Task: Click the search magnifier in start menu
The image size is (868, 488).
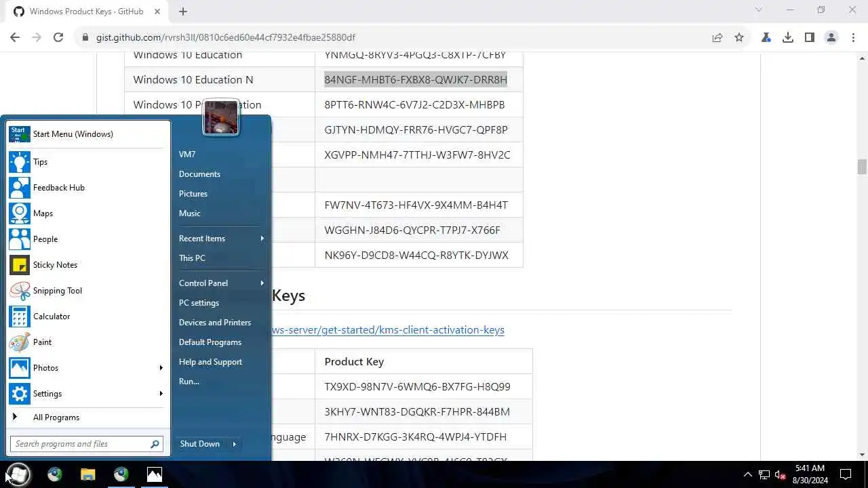Action: (155, 444)
